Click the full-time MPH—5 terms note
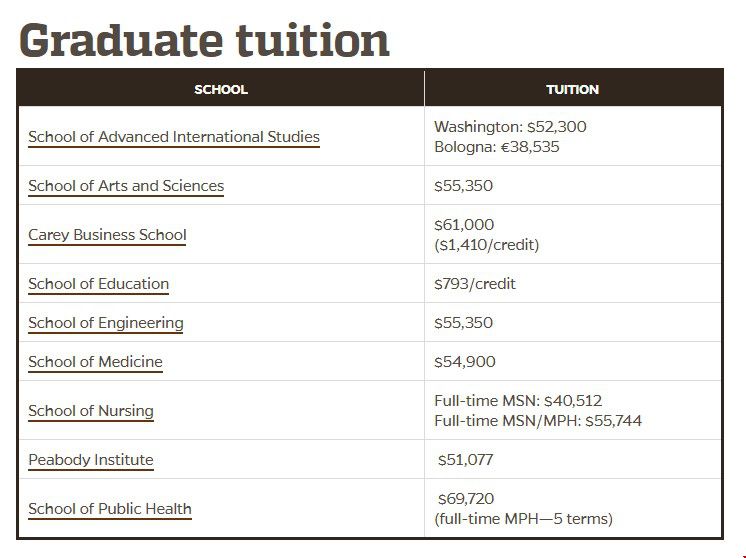 pyautogui.click(x=523, y=519)
